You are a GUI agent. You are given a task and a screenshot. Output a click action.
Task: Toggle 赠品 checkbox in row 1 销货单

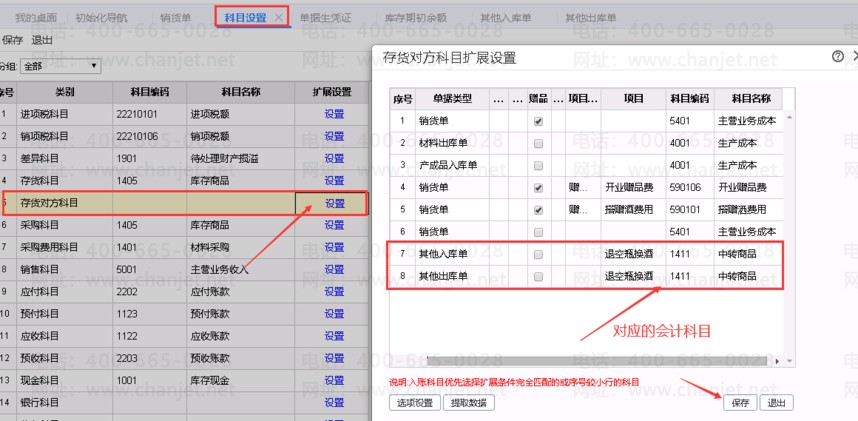pyautogui.click(x=538, y=122)
